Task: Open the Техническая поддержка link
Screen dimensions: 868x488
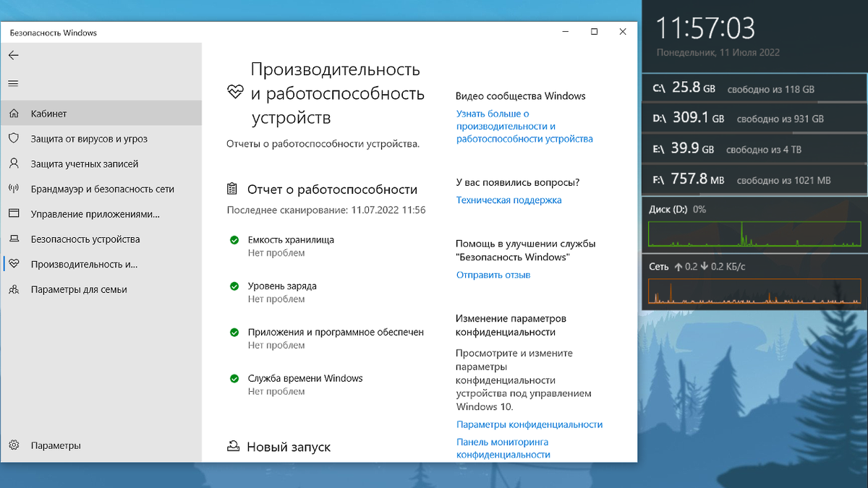Action: coord(509,200)
